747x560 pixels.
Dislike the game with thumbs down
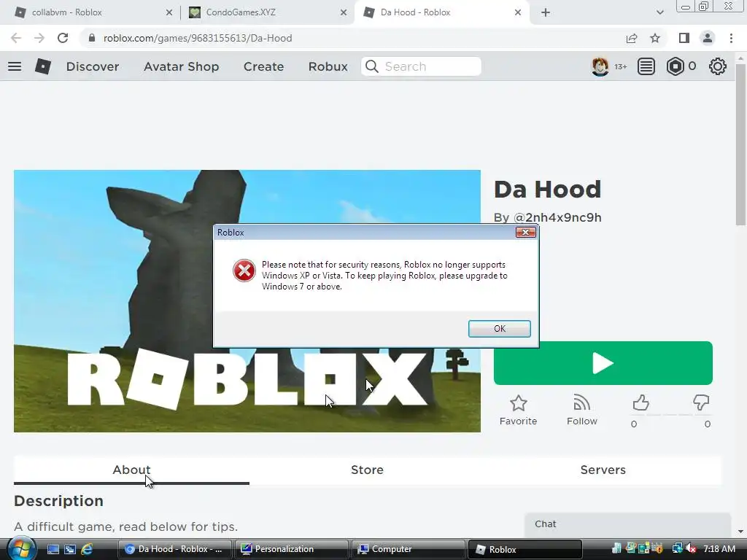point(701,402)
